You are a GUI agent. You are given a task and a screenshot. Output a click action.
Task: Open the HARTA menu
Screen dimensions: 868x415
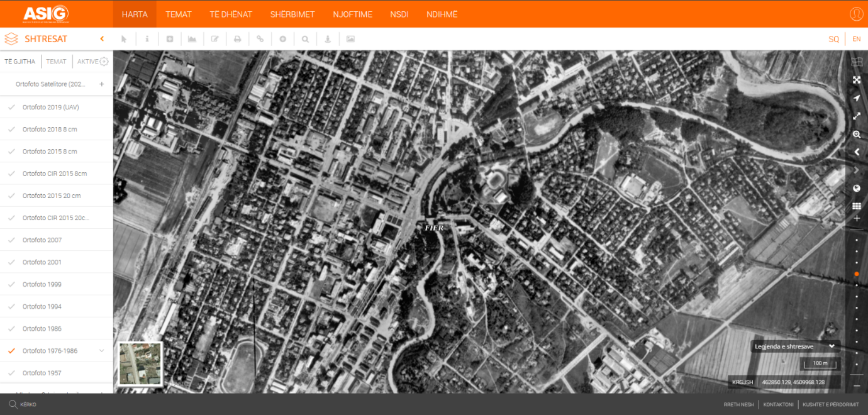click(135, 14)
